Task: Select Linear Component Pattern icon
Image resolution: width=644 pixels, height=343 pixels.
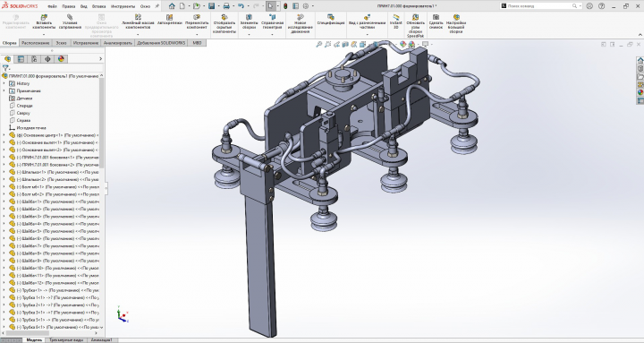Action: coord(138,17)
